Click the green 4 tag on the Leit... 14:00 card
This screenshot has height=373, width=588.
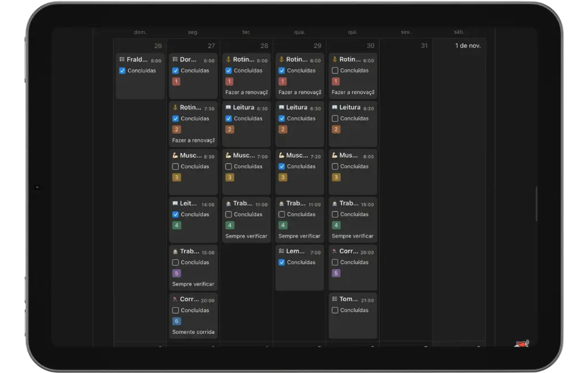coord(177,225)
